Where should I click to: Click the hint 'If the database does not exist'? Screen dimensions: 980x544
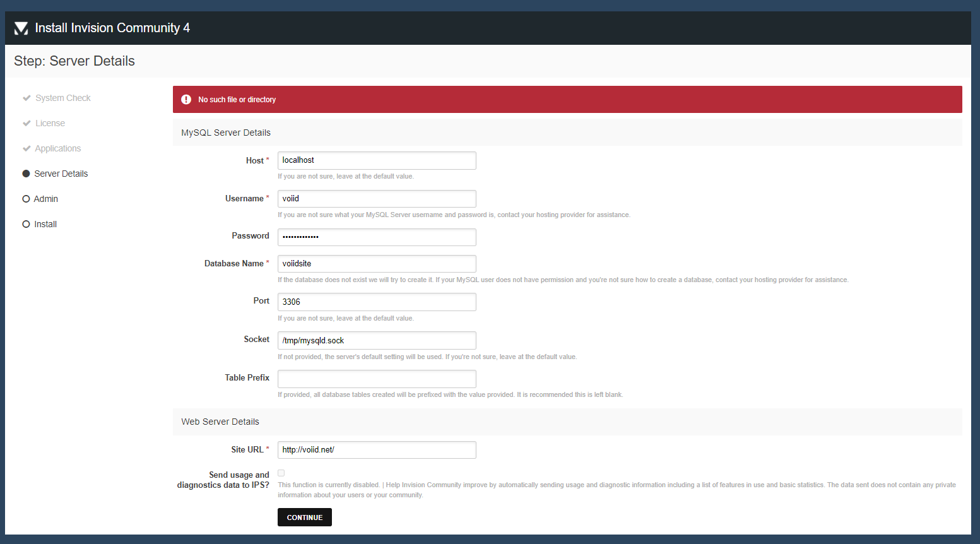[x=563, y=280]
